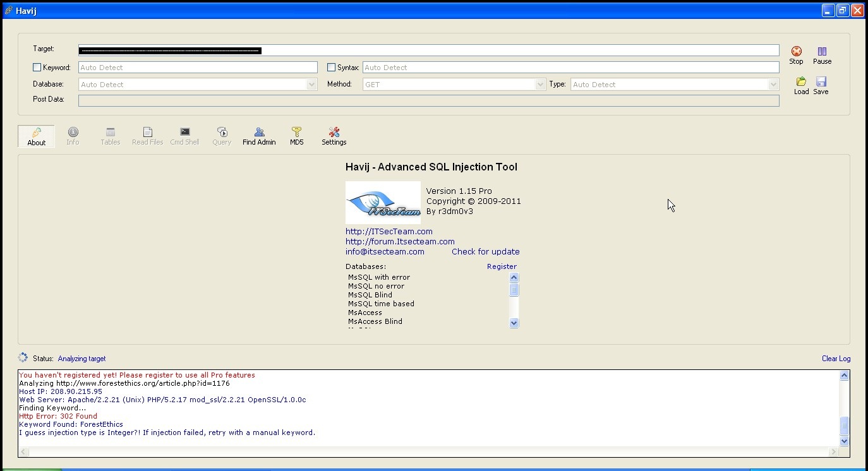Click the busy spinner status icon
Screen dimensions: 868x471
tap(23, 358)
